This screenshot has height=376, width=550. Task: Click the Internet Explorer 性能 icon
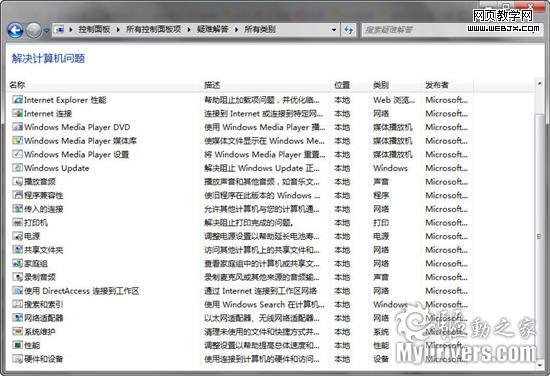coord(18,100)
